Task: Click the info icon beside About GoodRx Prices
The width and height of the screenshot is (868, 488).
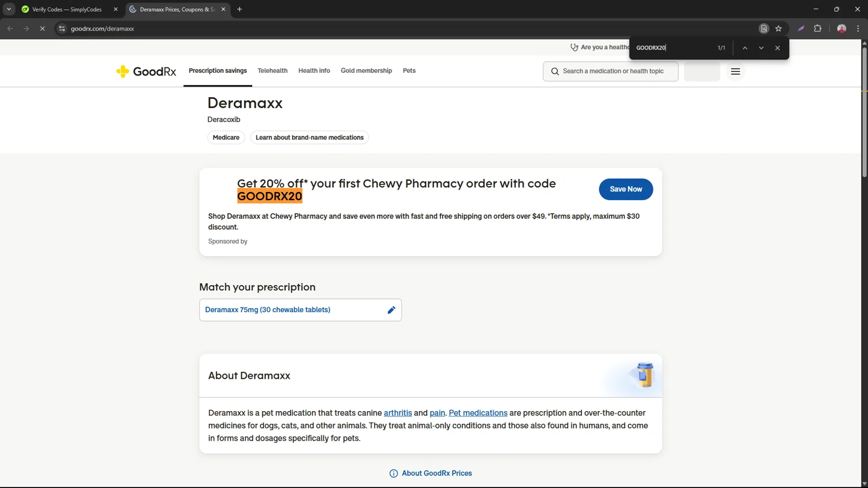Action: pyautogui.click(x=393, y=474)
